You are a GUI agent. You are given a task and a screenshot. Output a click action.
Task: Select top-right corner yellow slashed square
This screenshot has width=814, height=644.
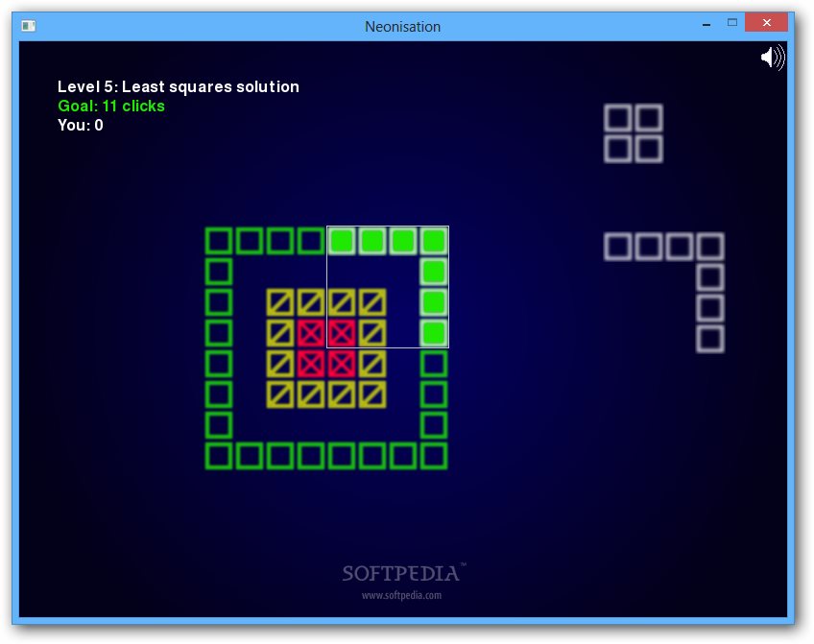(372, 302)
